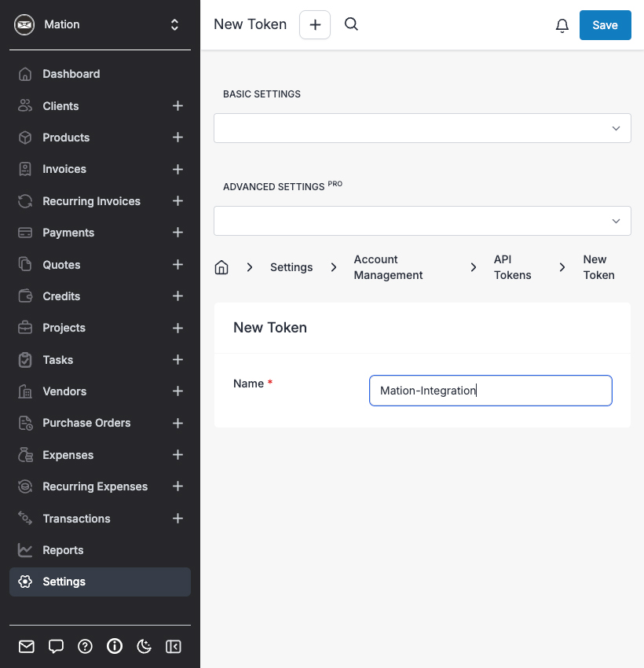Open the Mation company switcher

(x=100, y=24)
